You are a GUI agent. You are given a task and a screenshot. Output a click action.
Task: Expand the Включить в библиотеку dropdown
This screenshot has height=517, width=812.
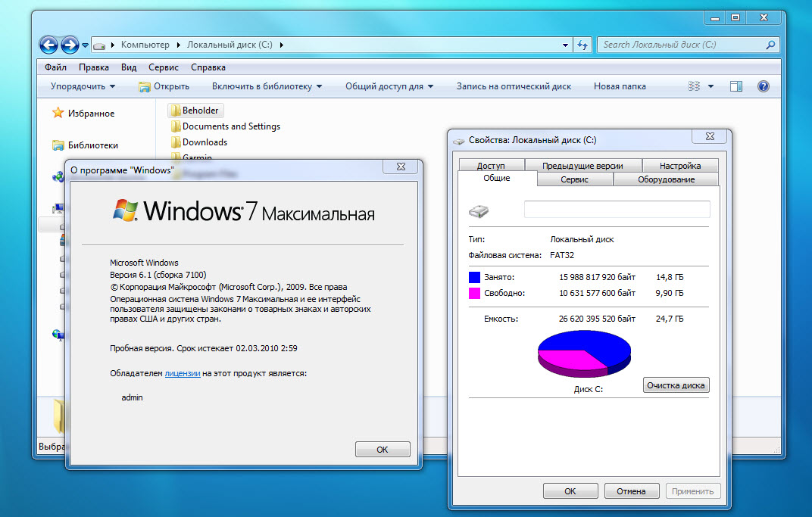pyautogui.click(x=267, y=86)
